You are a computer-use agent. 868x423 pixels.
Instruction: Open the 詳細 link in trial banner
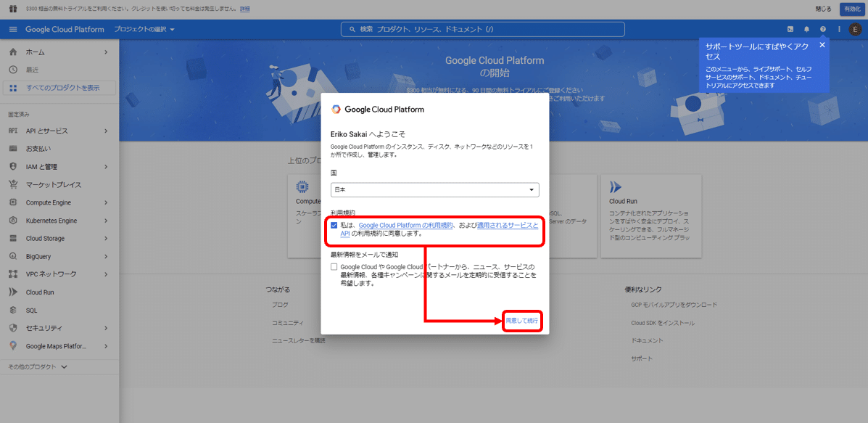pos(244,9)
